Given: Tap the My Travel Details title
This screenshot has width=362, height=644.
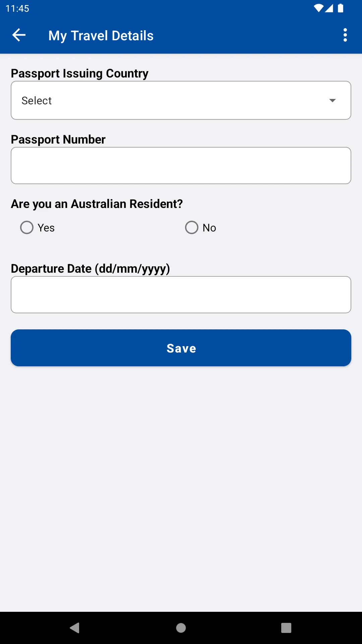Looking at the screenshot, I should (x=101, y=36).
